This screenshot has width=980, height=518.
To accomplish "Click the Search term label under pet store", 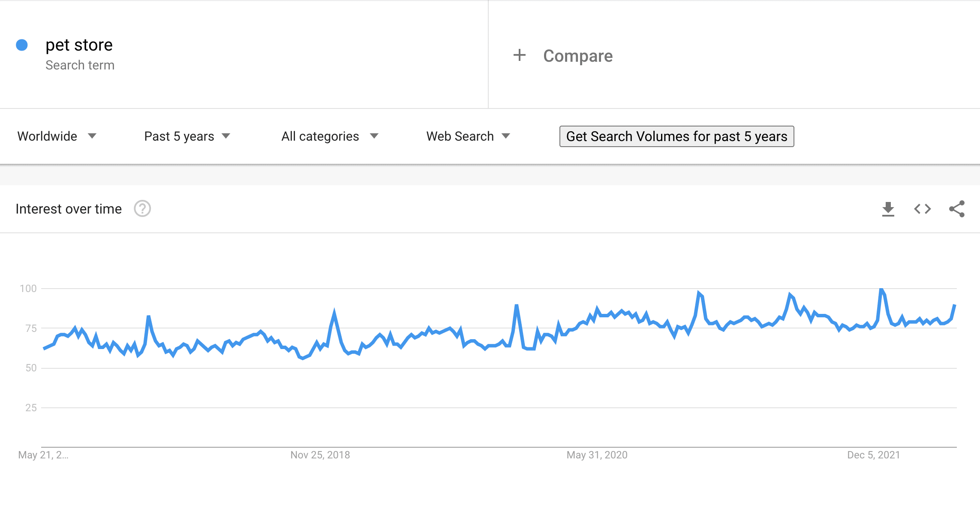I will point(80,65).
